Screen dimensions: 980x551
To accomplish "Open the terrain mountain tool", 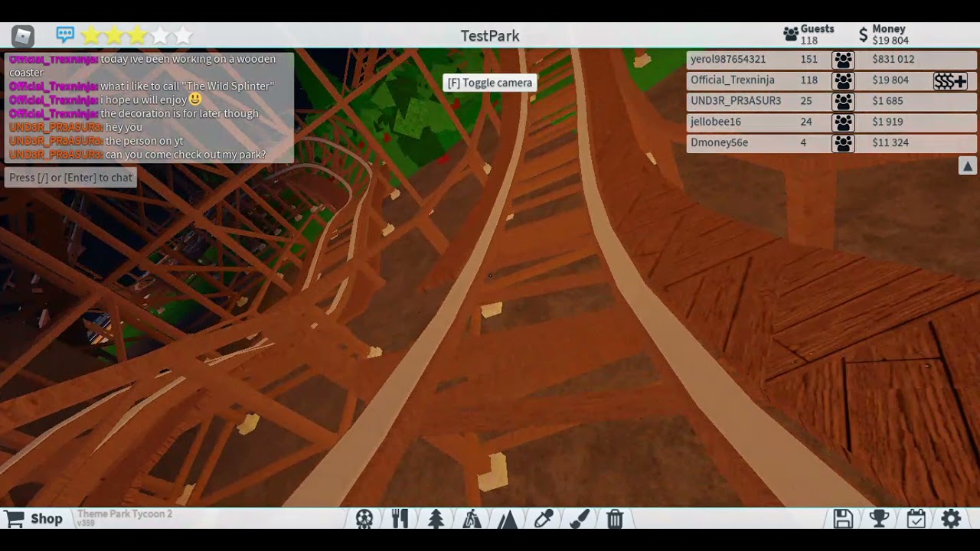I will coord(508,519).
